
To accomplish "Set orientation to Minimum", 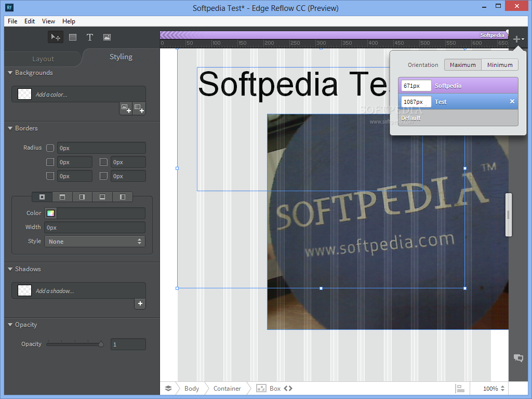I will (x=500, y=65).
